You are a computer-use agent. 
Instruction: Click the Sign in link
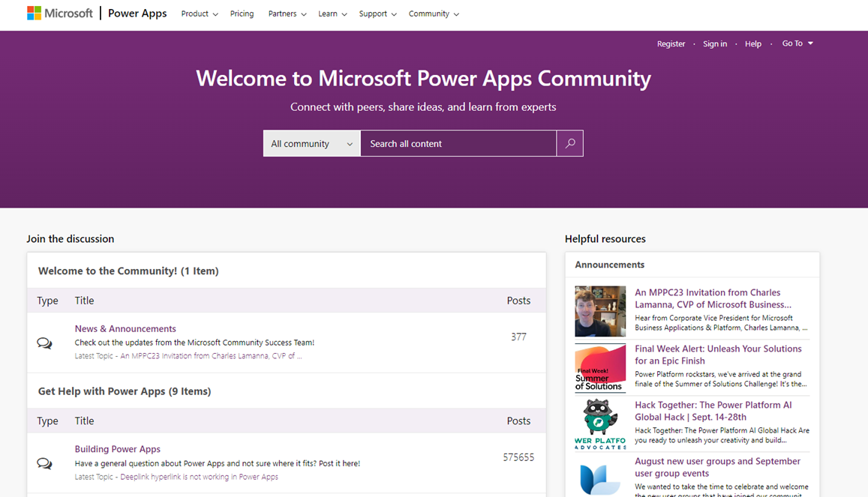(x=715, y=44)
